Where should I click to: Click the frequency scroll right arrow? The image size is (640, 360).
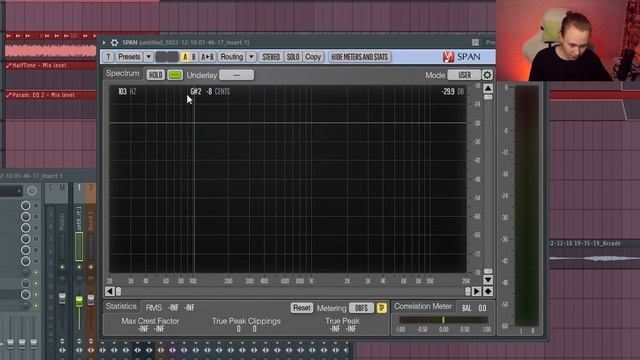pyautogui.click(x=476, y=291)
